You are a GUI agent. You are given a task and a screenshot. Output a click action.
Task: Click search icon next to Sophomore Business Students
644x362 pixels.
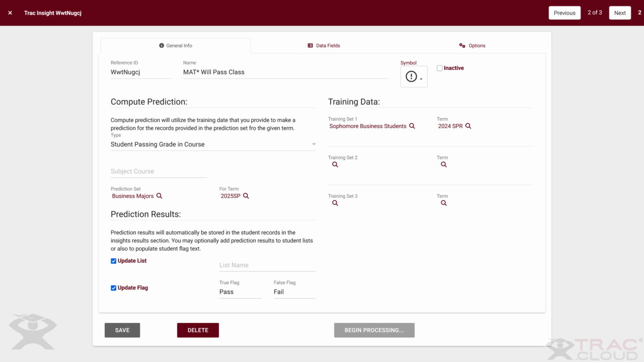(412, 126)
